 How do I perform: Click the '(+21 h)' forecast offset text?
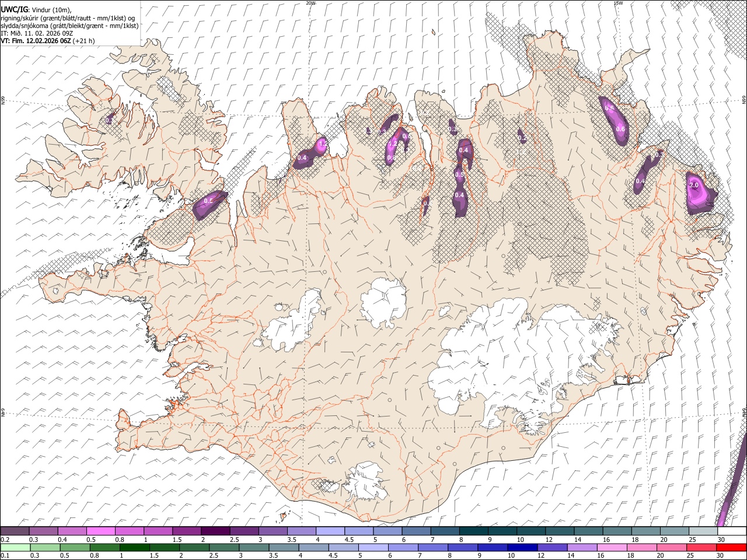click(85, 41)
